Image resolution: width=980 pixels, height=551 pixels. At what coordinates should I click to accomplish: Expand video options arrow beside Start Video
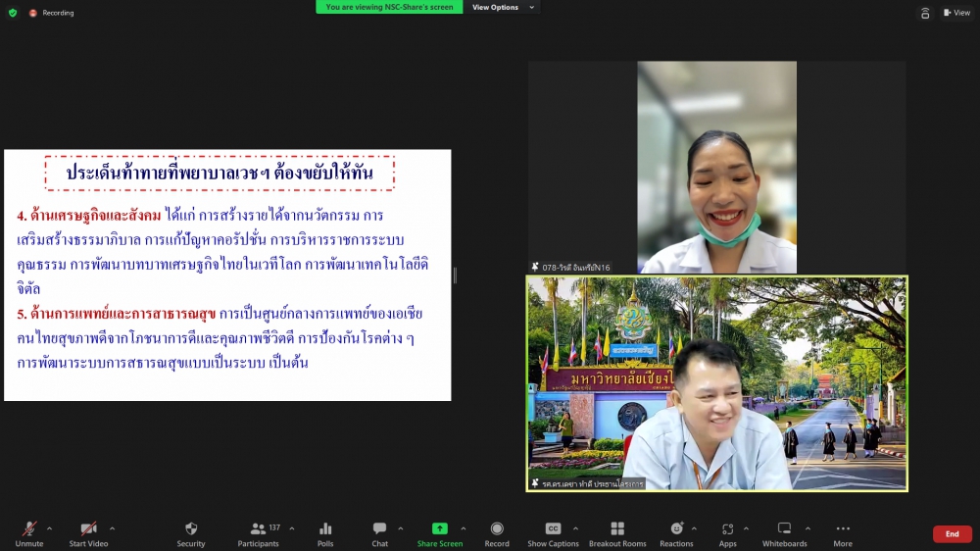pos(112,528)
